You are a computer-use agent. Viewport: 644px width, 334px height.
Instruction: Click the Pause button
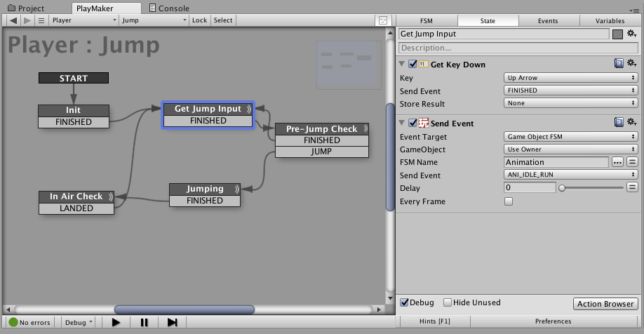coord(144,323)
